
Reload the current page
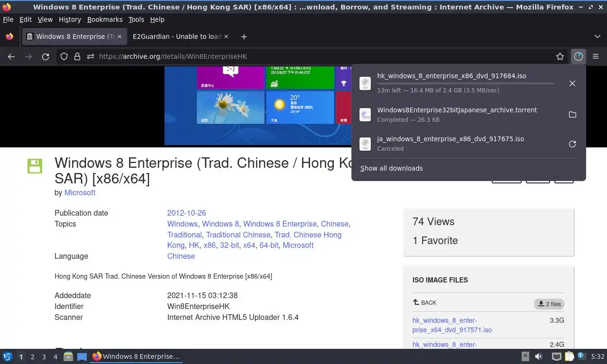point(46,56)
